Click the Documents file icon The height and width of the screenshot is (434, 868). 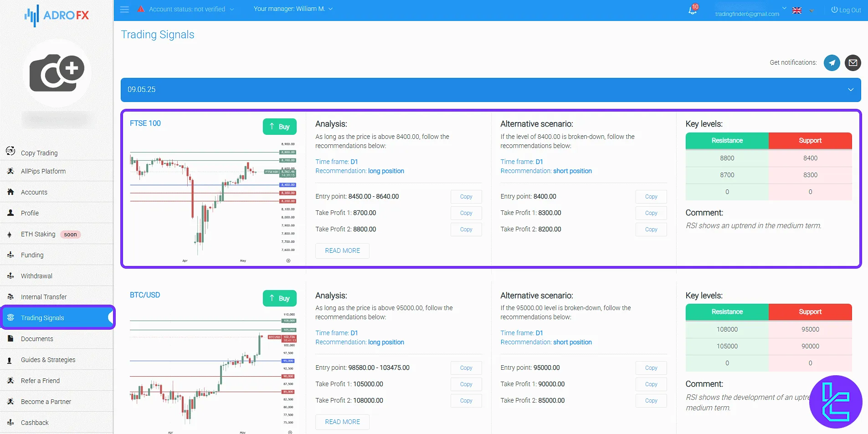click(x=10, y=338)
